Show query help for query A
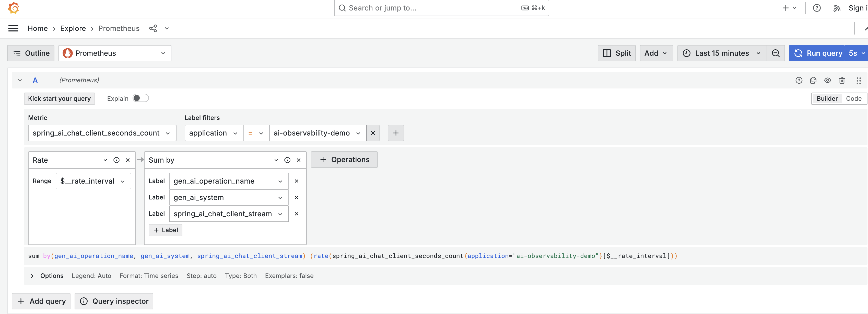This screenshot has width=868, height=314. click(799, 80)
